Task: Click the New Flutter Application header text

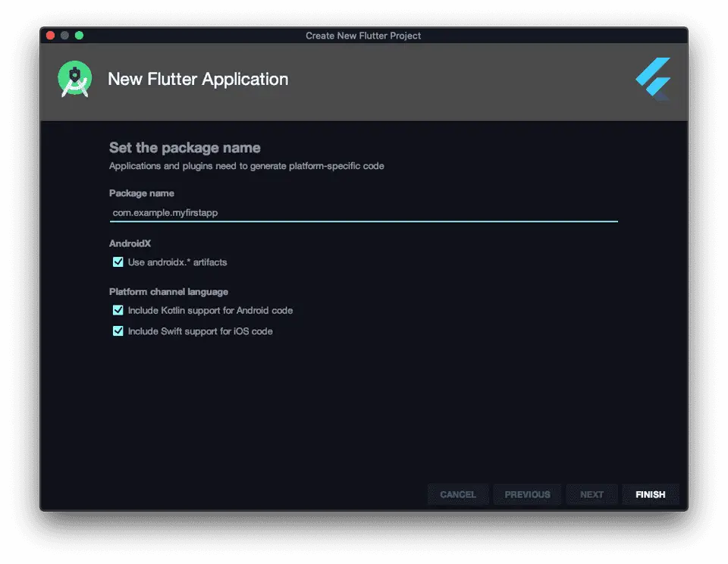Action: 198,80
